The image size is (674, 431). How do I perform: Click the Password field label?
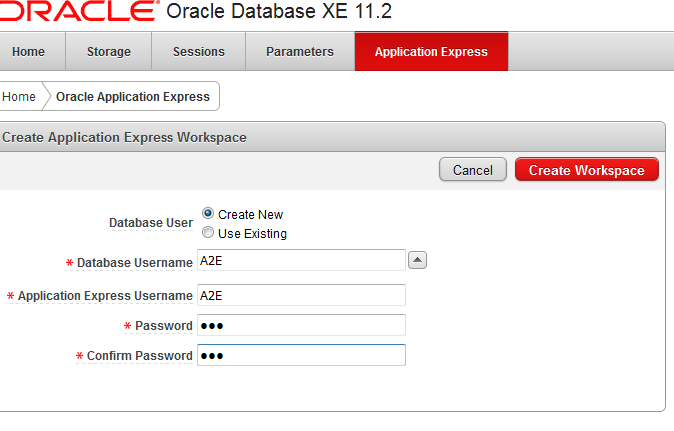click(x=164, y=326)
